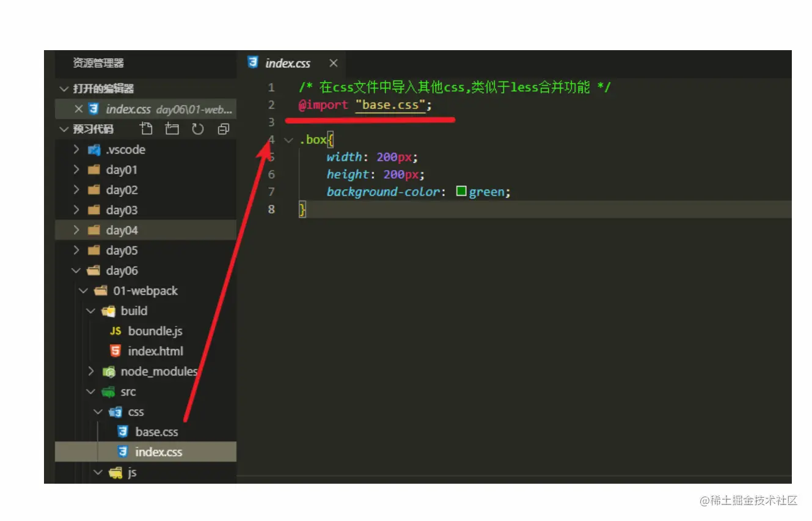Click the New Folder icon in explorer header

click(x=172, y=129)
